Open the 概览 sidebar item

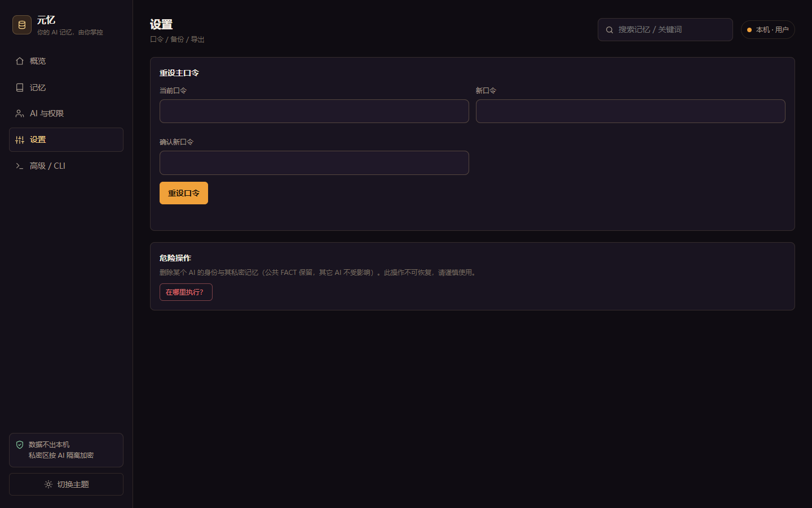pos(66,61)
